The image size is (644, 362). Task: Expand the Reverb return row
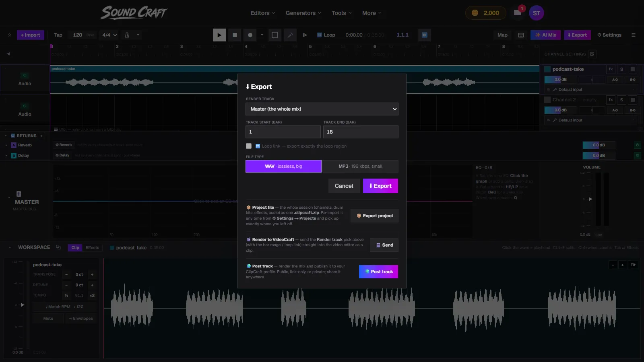click(x=6, y=145)
